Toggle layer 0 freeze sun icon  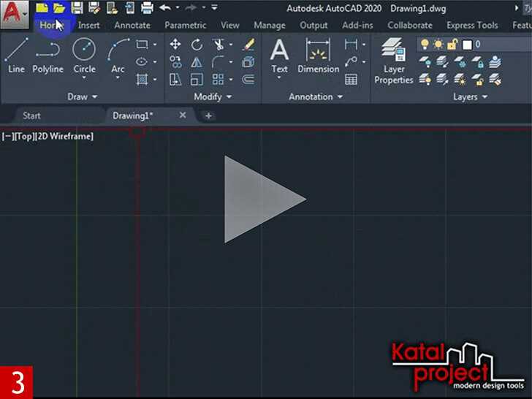coord(438,45)
